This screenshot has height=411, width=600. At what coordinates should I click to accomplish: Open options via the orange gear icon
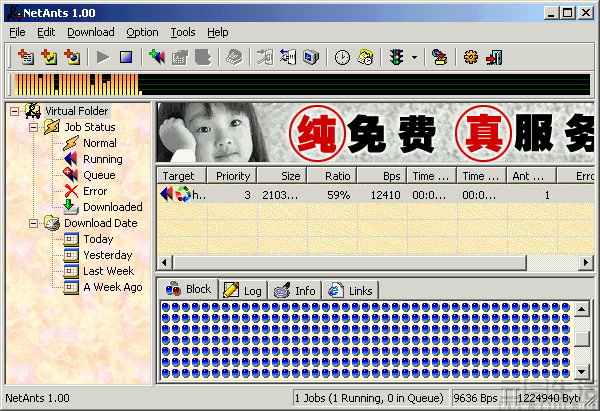pos(471,57)
